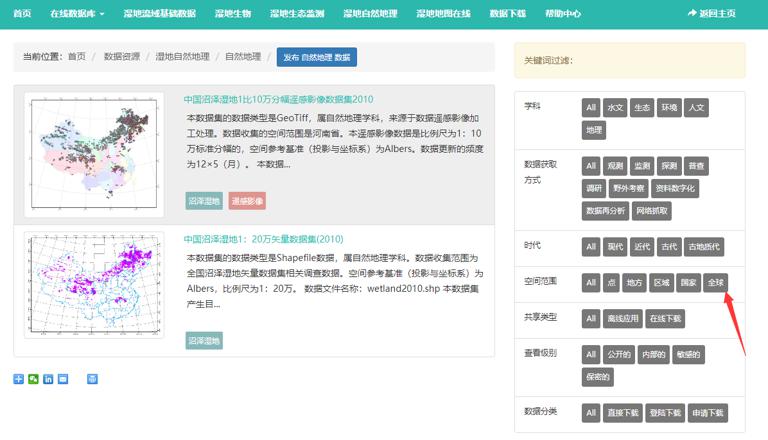768x440 pixels.
Task: Filter 数据获取方式 by 监测
Action: point(642,166)
